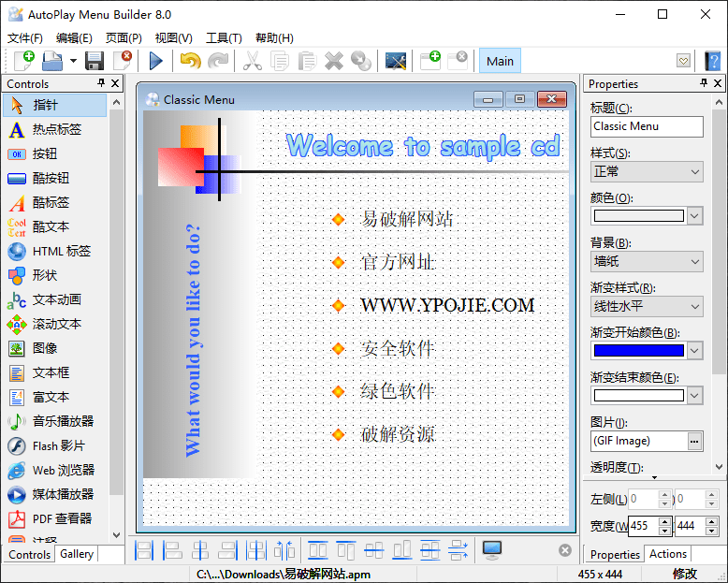Pin the Properties panel

pos(704,83)
